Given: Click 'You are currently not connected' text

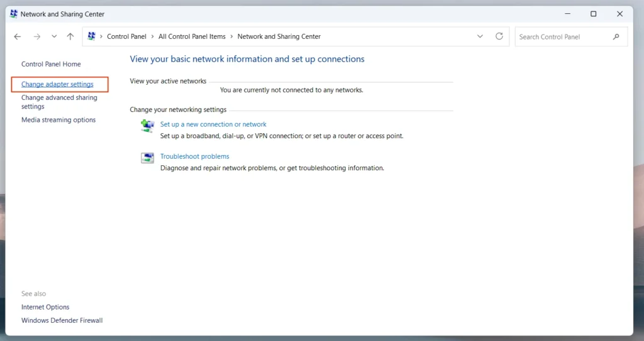Looking at the screenshot, I should click(292, 90).
